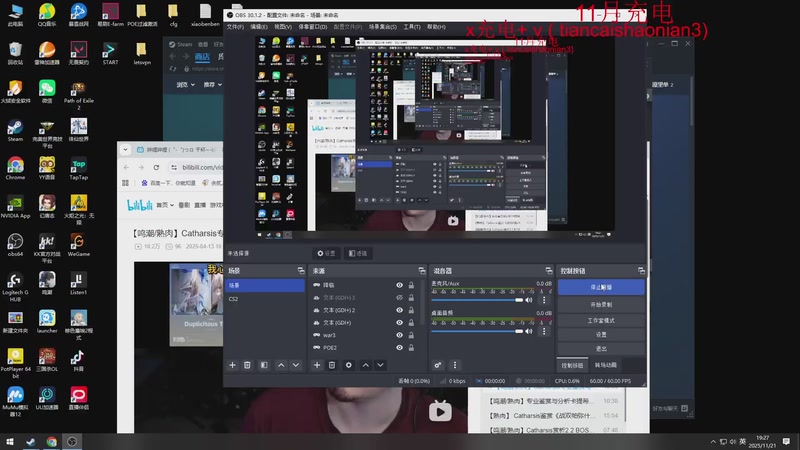
Task: Open advanced audio properties gear in mixer
Action: pyautogui.click(x=438, y=365)
